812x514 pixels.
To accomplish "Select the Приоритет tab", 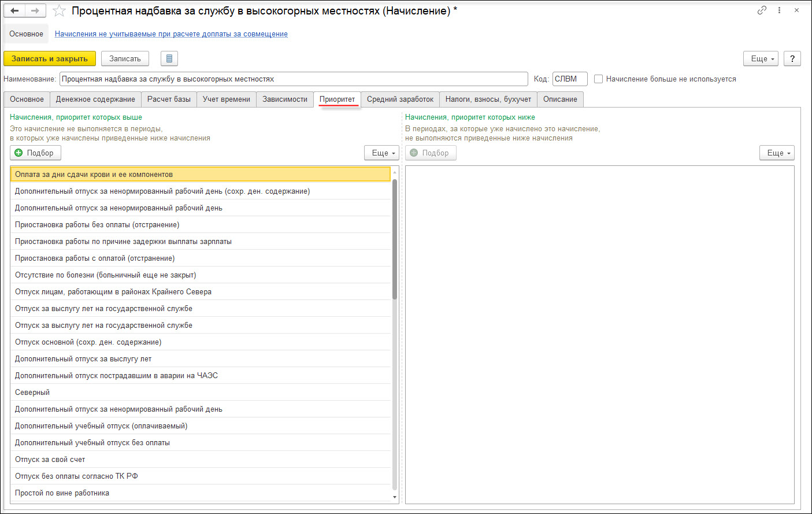I will click(338, 99).
